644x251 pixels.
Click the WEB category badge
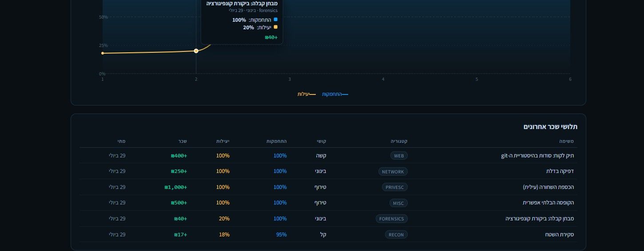(399, 156)
